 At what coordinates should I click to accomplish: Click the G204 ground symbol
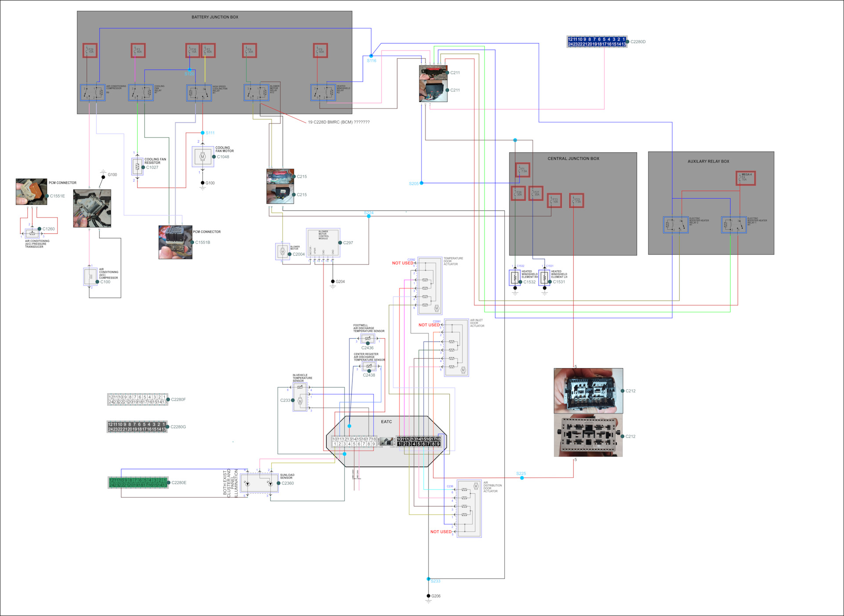tap(333, 284)
